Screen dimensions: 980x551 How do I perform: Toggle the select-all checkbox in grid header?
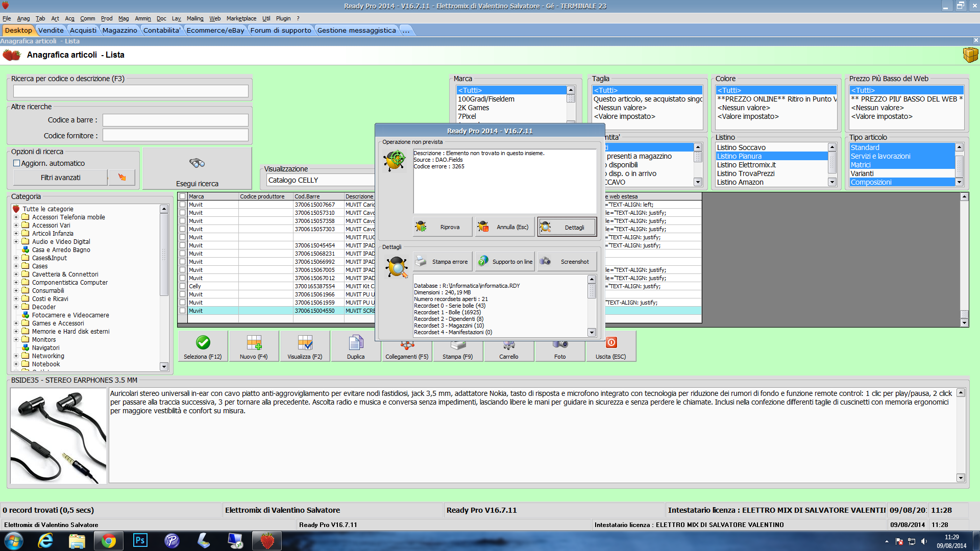[x=182, y=196]
